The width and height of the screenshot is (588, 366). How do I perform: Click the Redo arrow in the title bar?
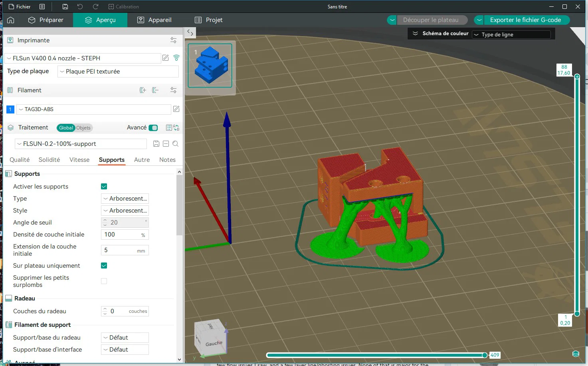tap(95, 7)
